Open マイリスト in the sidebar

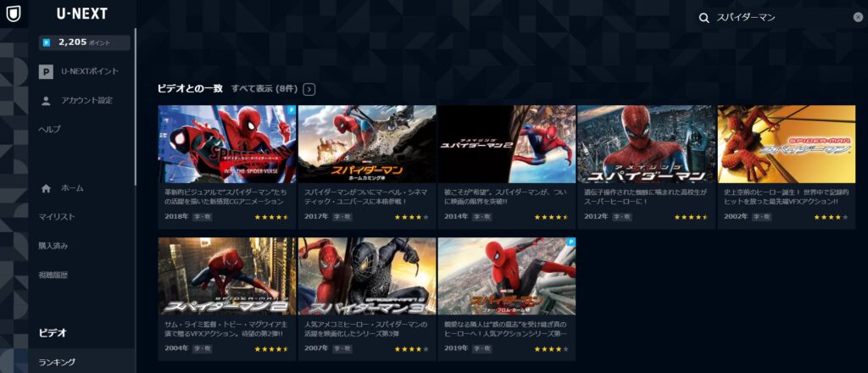(57, 217)
